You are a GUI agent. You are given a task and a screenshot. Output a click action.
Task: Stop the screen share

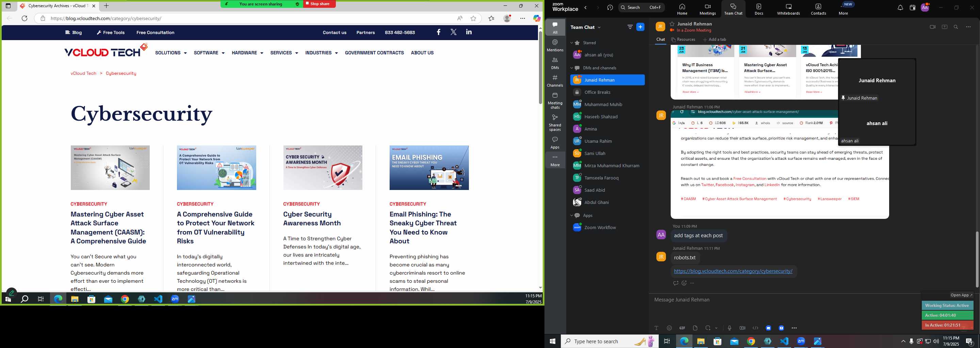pyautogui.click(x=319, y=4)
